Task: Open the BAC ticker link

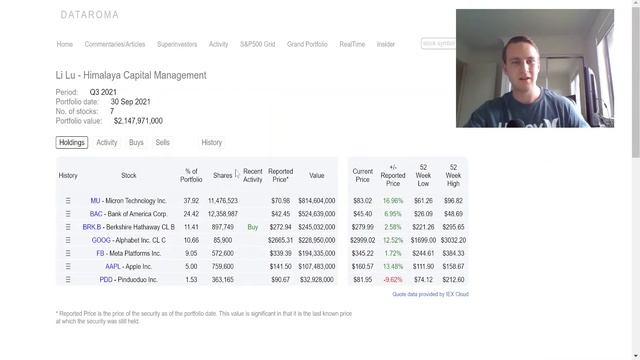Action: (96, 214)
